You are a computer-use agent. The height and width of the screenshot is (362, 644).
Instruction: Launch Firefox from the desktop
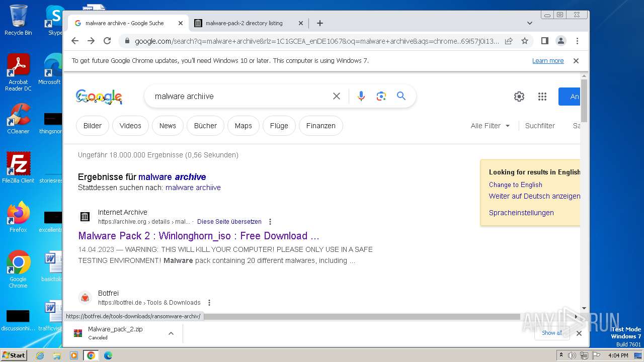coord(18,217)
